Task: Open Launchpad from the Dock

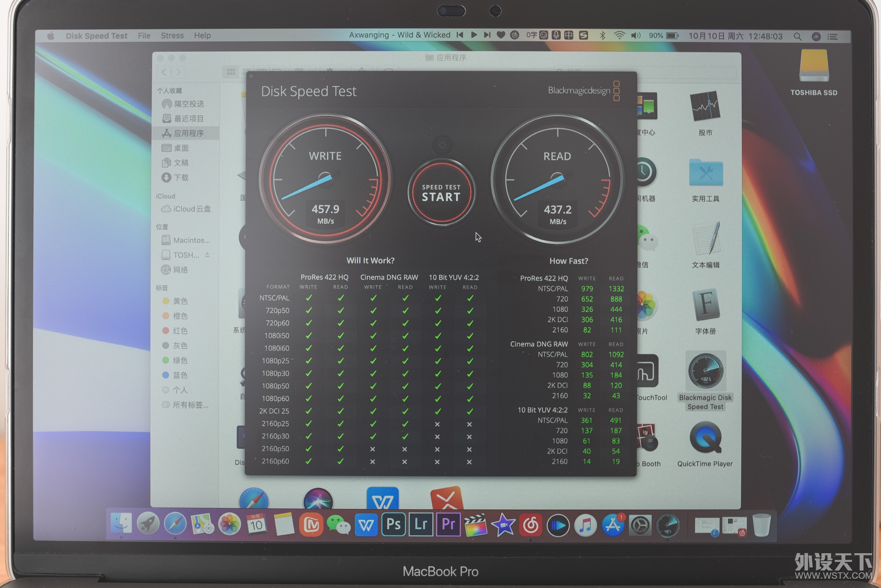Action: point(148,524)
